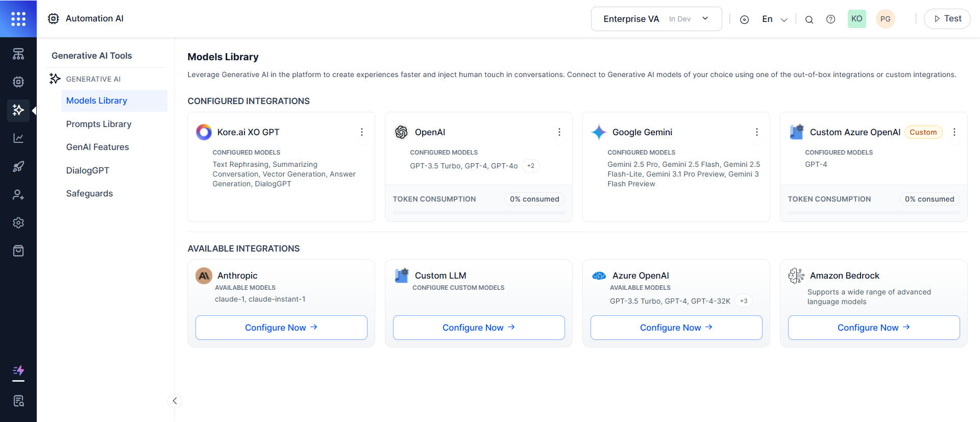Click the KO user avatar
This screenshot has width=980, height=422.
tap(856, 19)
